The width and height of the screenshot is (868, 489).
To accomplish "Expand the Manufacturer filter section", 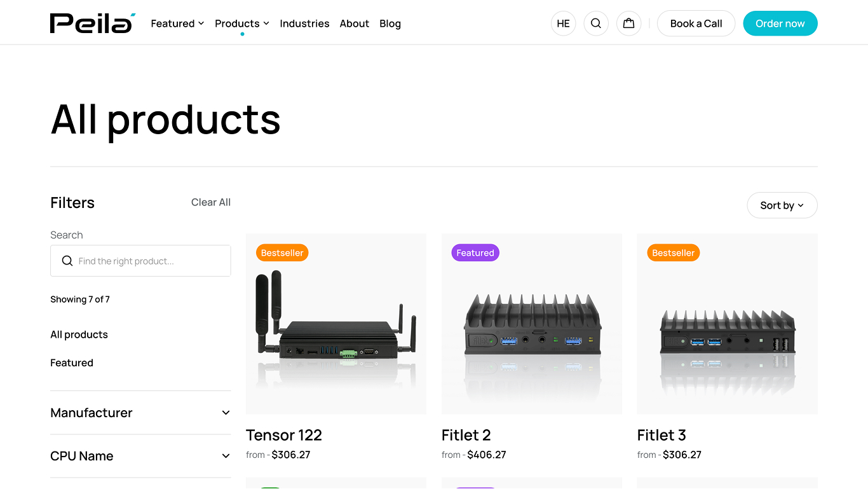I will pos(140,413).
